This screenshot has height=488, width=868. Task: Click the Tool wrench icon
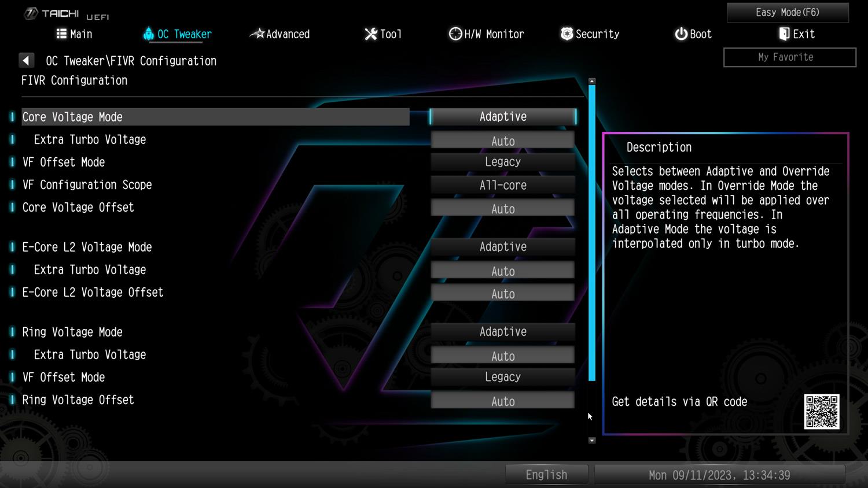(x=371, y=34)
